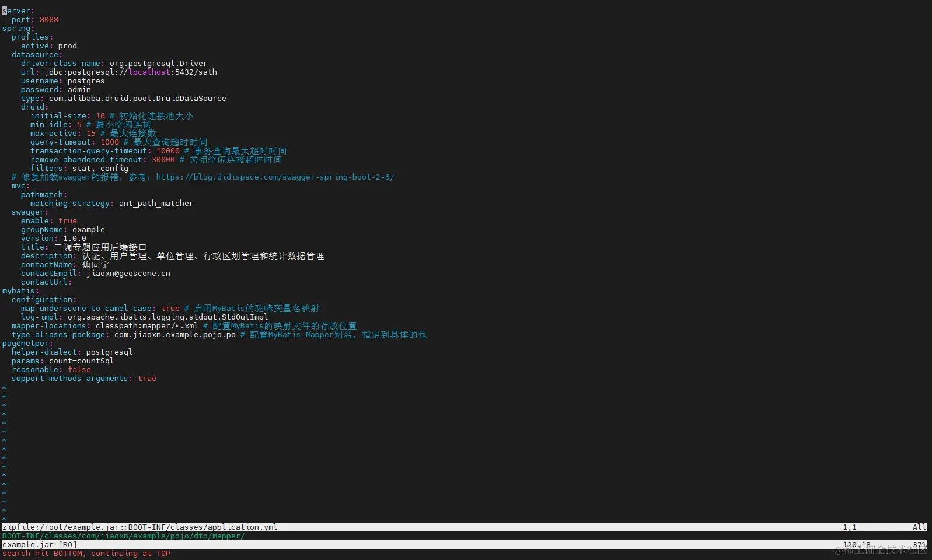The width and height of the screenshot is (932, 560).
Task: Click the 'map-underscore-to-camel-case' key
Action: pyautogui.click(x=86, y=309)
